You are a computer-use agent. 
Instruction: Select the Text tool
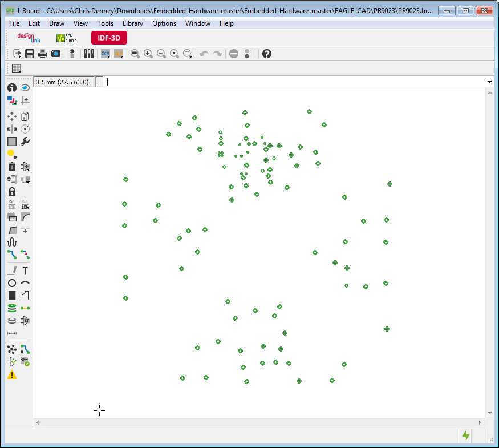point(25,271)
